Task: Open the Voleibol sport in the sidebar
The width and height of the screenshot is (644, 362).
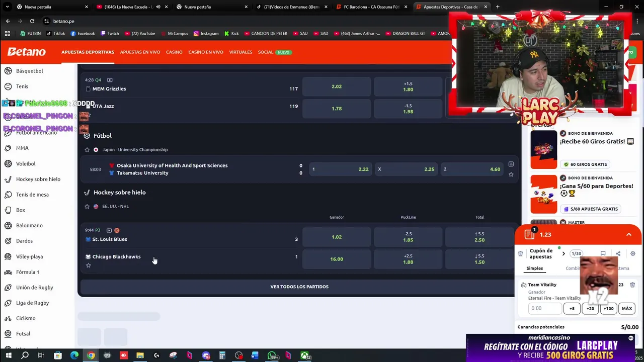Action: 26,164
